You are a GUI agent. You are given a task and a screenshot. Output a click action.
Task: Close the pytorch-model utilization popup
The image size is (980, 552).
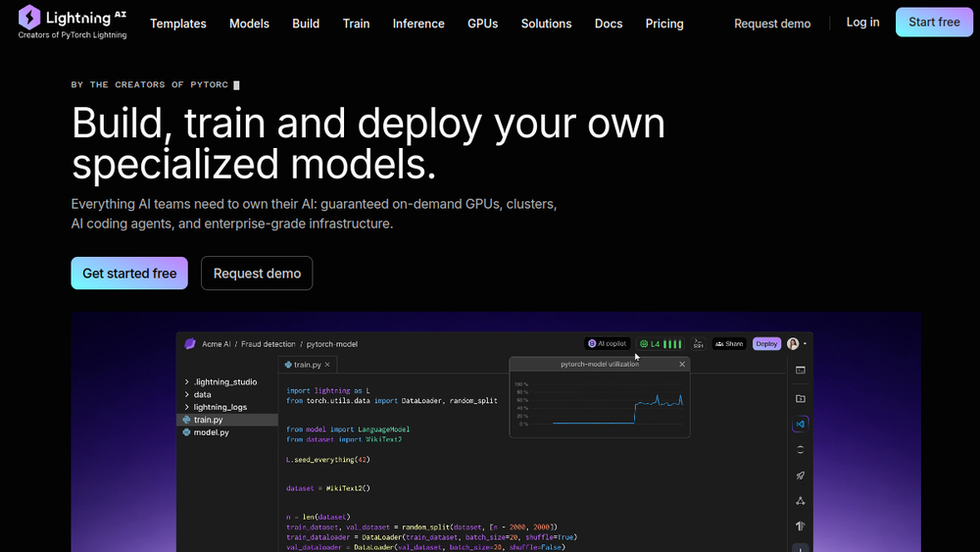pos(682,364)
